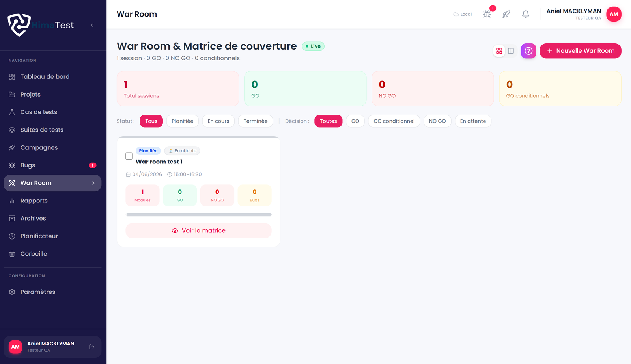The height and width of the screenshot is (364, 631).
Task: Filter decision by GO conditionnel
Action: (x=394, y=121)
